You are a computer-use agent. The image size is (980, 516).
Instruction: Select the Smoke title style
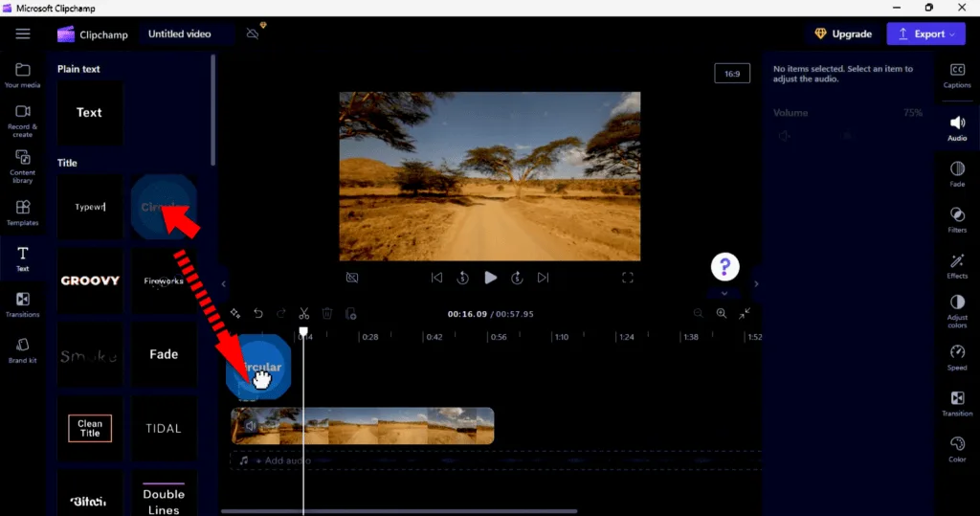[x=89, y=354]
